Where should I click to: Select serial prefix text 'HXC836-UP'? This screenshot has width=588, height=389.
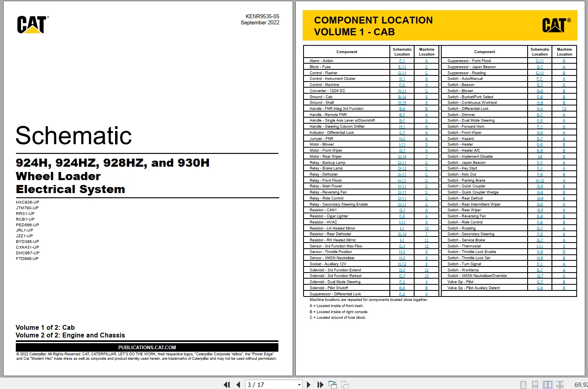[x=28, y=202]
